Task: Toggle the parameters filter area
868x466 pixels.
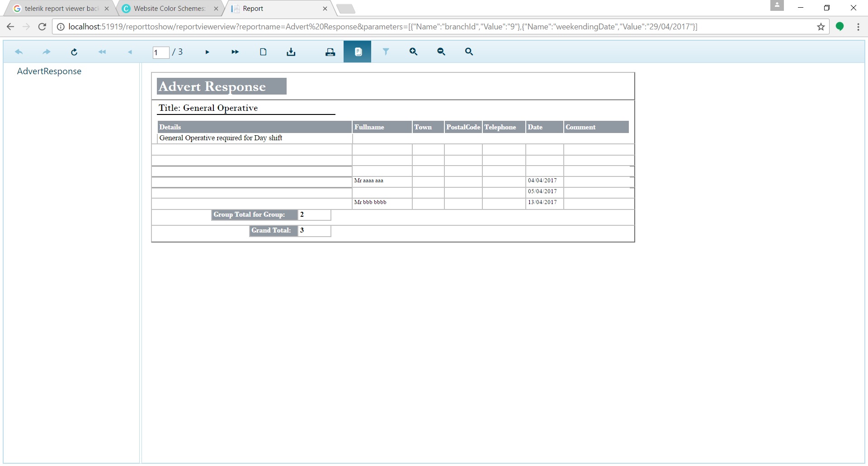Action: (x=386, y=52)
